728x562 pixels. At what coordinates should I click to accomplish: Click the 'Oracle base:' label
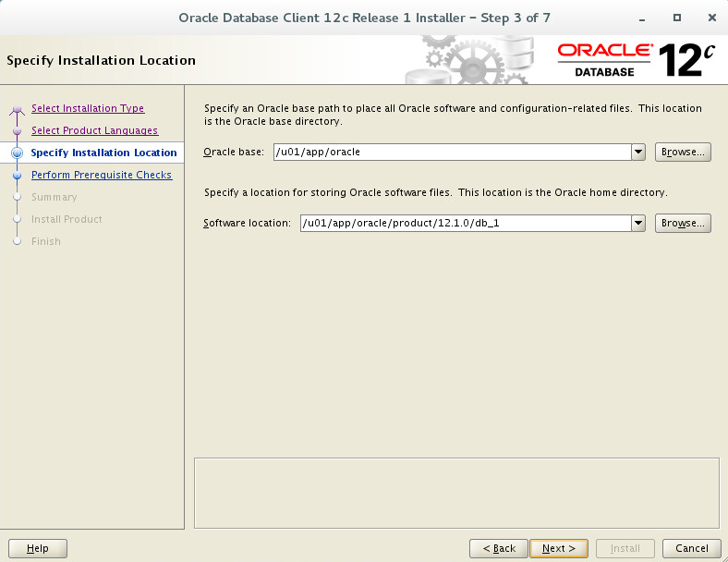234,152
